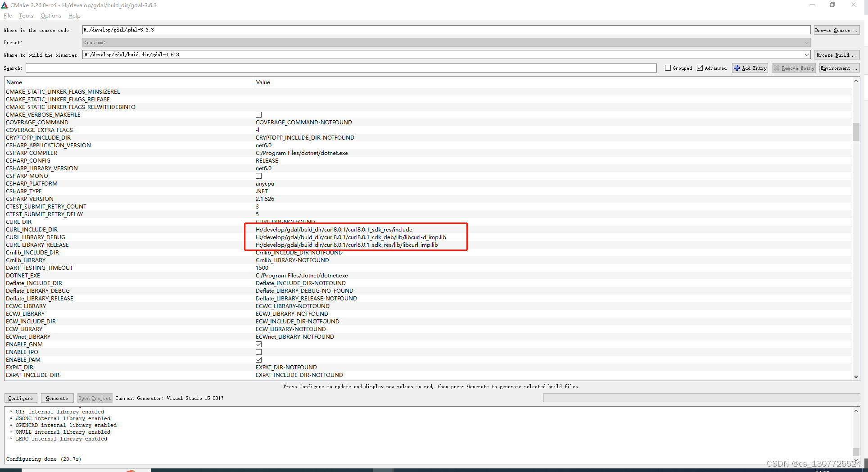Viewport: 868px width, 472px height.
Task: Uncheck the ENABLE_GNM checkbox
Action: coord(258,345)
